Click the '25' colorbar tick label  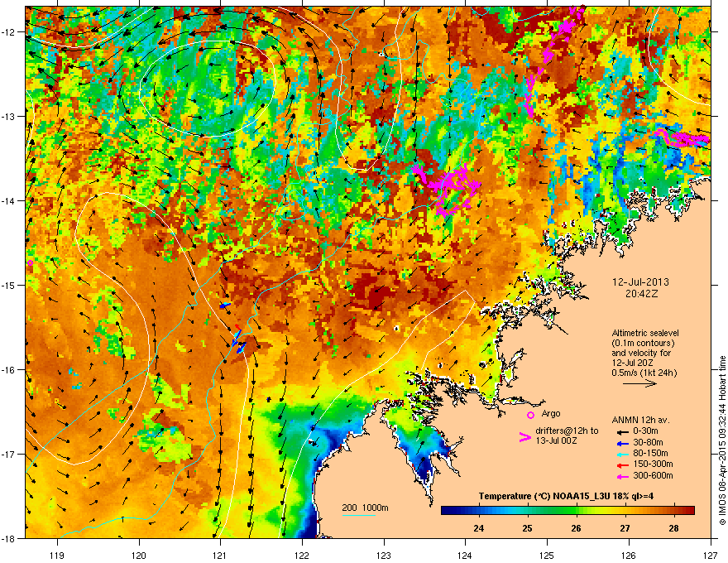click(x=527, y=528)
